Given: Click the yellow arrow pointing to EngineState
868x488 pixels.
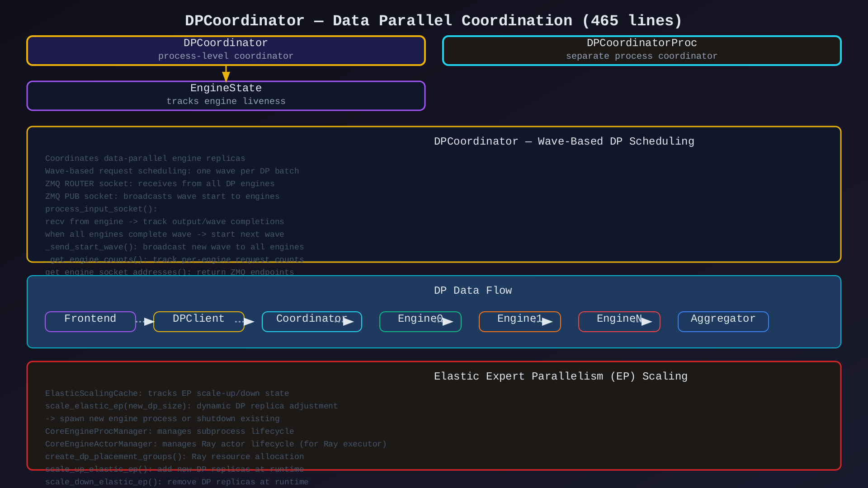Looking at the screenshot, I should pyautogui.click(x=226, y=74).
